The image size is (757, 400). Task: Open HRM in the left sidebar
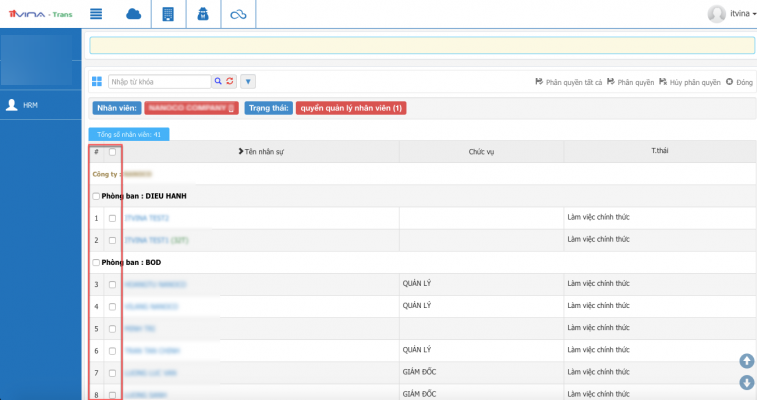click(x=30, y=104)
